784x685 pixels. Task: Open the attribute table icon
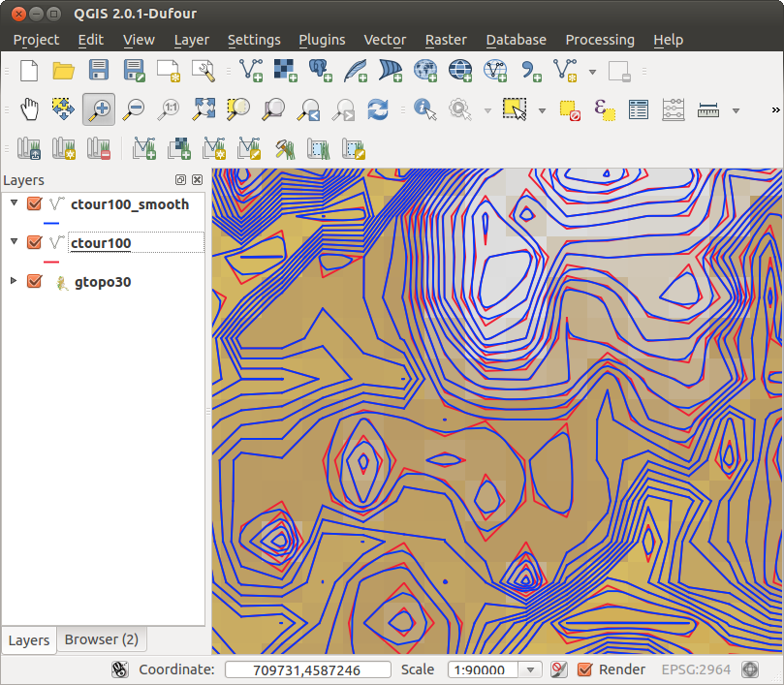[x=638, y=109]
